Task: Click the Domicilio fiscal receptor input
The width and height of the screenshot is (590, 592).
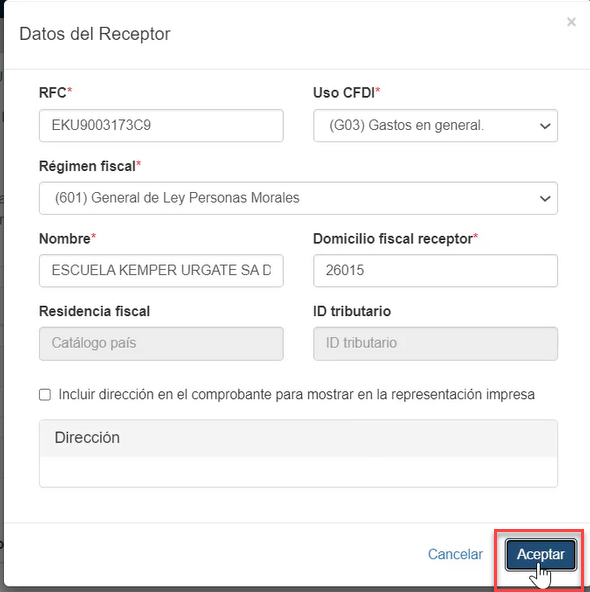Action: click(x=435, y=271)
